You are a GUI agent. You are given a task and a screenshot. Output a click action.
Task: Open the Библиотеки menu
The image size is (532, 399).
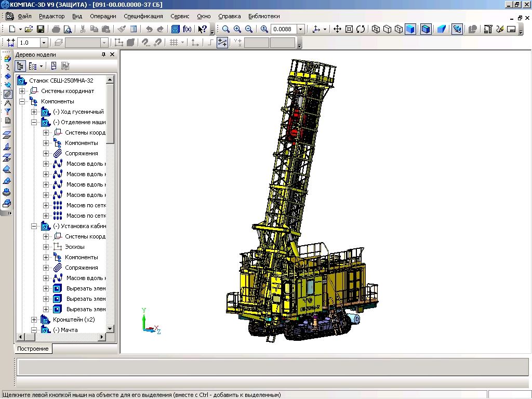coord(264,16)
